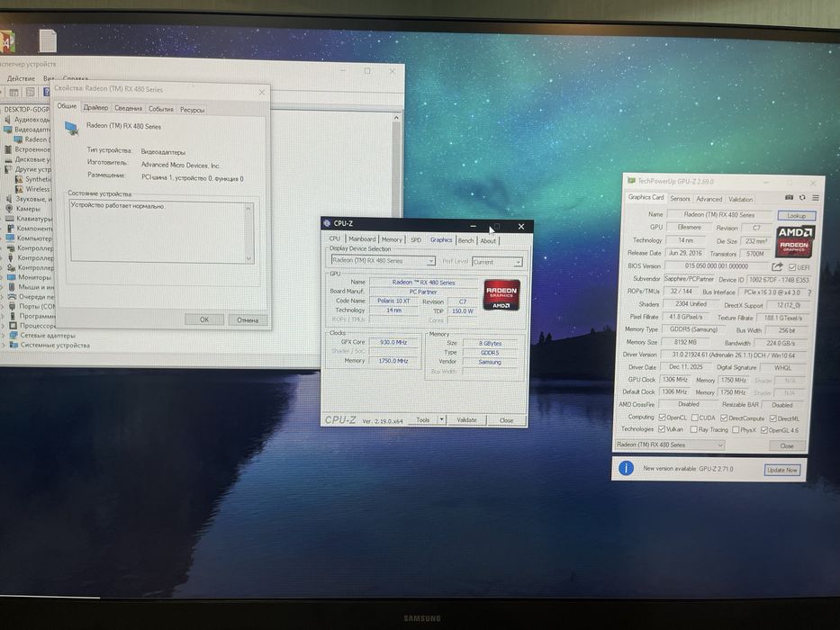Screen dimensions: 840x630
Task: Click the Close button in GPU-Z
Action: [x=786, y=445]
